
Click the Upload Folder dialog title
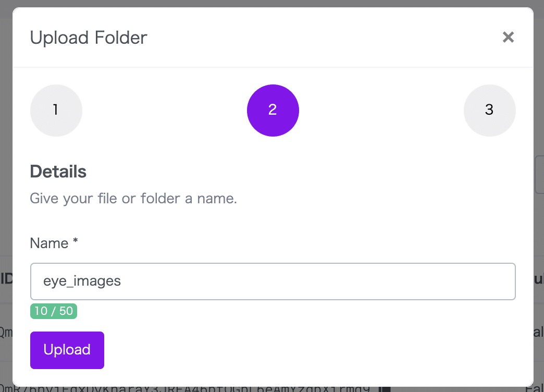point(89,38)
